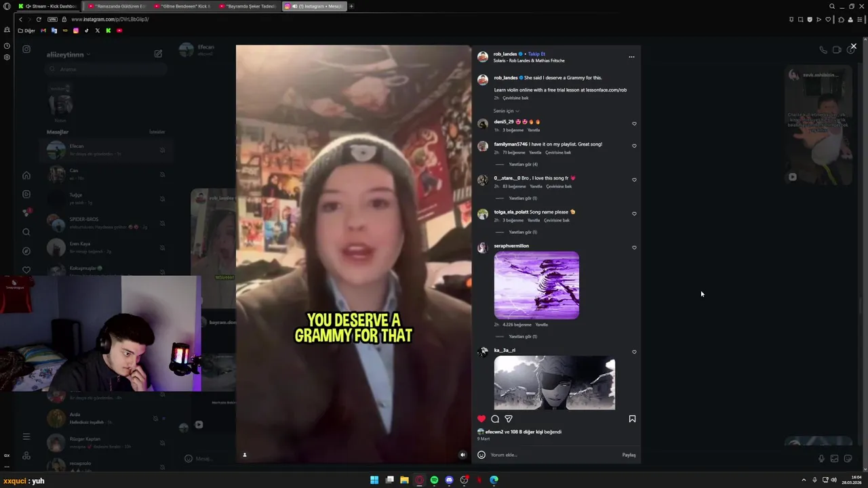The width and height of the screenshot is (868, 488).
Task: Toggle the VPN badge in address bar
Action: pyautogui.click(x=52, y=19)
